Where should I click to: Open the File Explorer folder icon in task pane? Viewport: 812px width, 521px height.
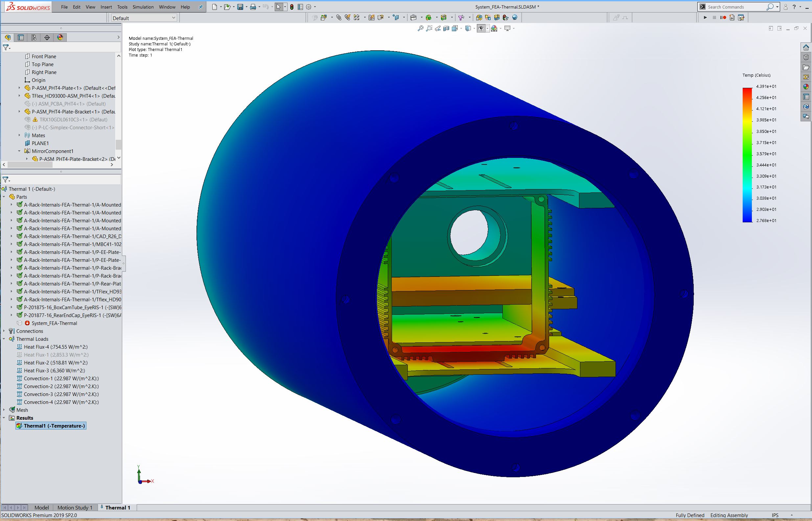point(806,67)
